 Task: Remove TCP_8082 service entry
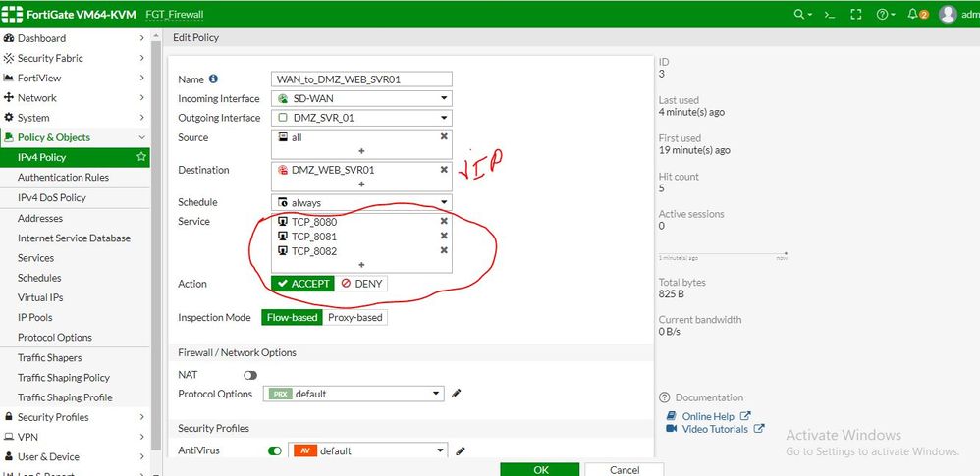point(444,250)
